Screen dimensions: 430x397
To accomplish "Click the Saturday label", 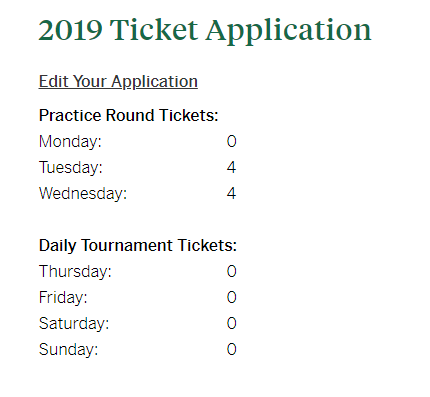I will 74,324.
